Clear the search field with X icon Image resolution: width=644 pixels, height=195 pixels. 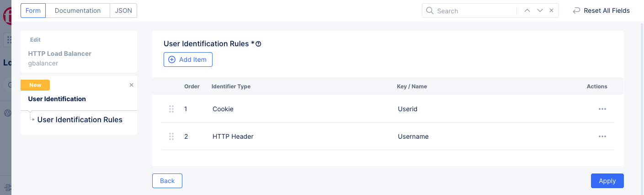(x=551, y=11)
